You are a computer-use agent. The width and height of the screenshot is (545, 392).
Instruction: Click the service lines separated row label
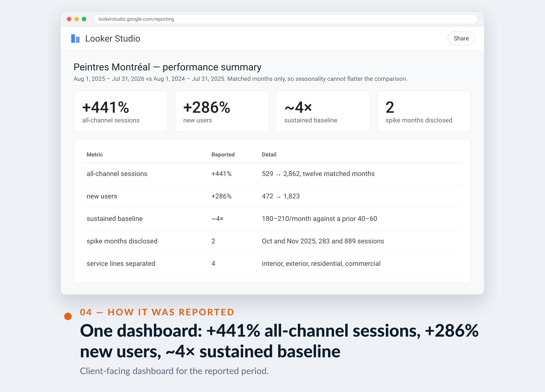click(x=121, y=264)
